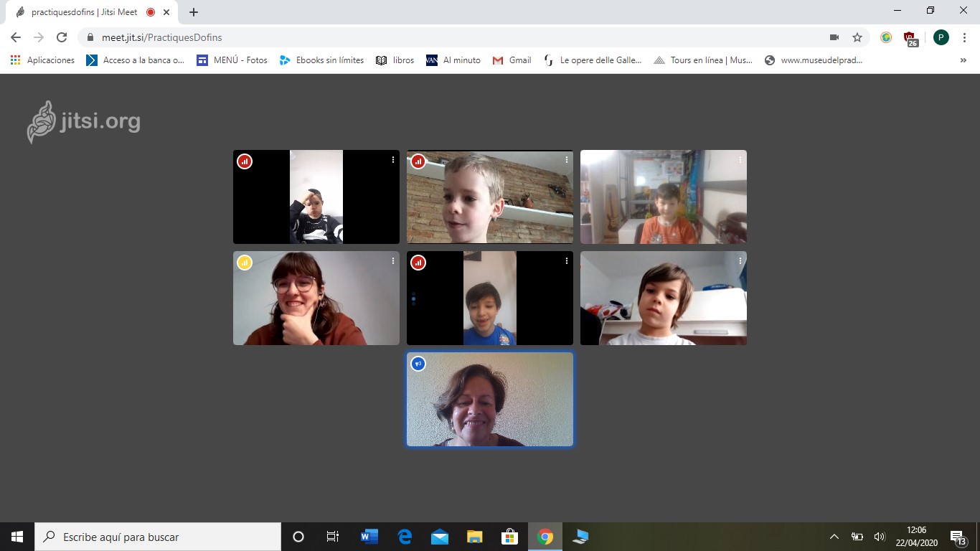
Task: Expand the bookmarks bar overflow chevron
Action: (x=963, y=60)
